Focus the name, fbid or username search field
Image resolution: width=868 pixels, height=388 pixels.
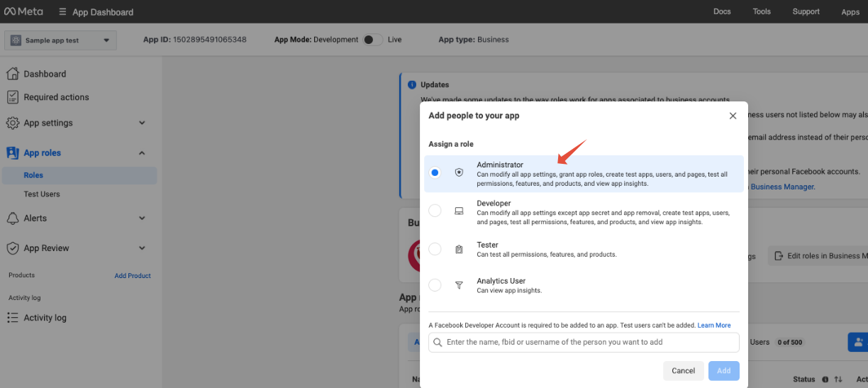[584, 342]
